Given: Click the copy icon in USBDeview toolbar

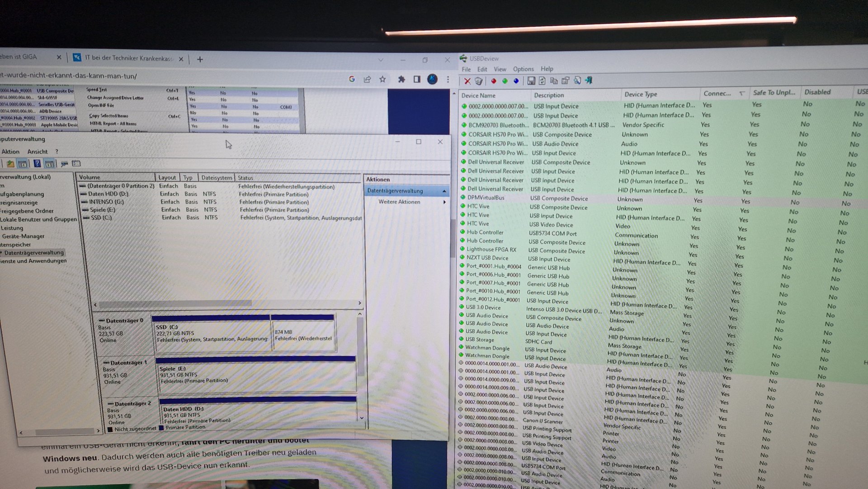Looking at the screenshot, I should click(x=553, y=81).
